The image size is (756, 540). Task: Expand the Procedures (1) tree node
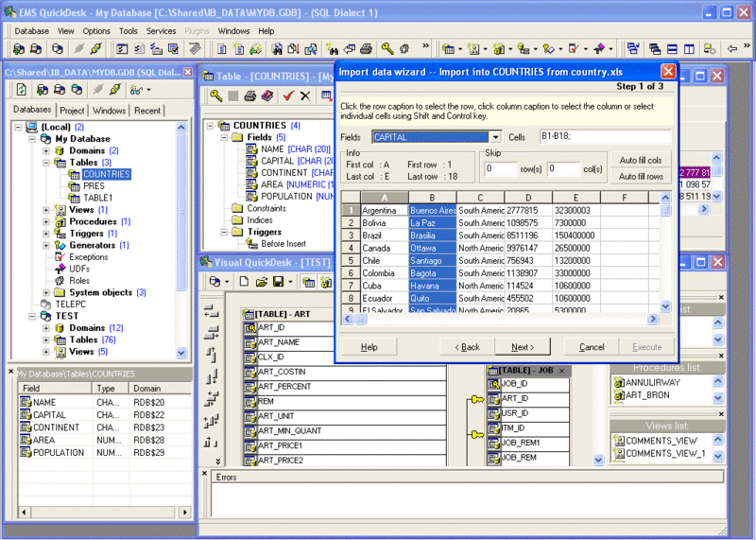click(45, 221)
